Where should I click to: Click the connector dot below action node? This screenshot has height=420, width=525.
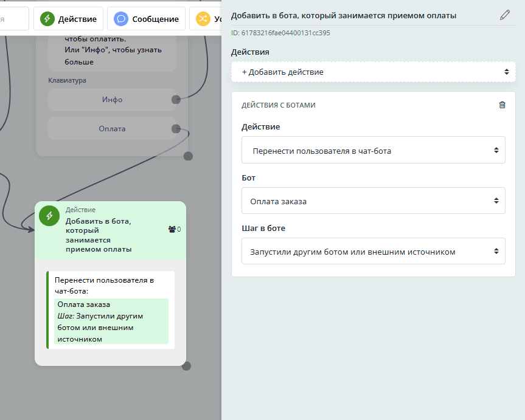pos(186,366)
